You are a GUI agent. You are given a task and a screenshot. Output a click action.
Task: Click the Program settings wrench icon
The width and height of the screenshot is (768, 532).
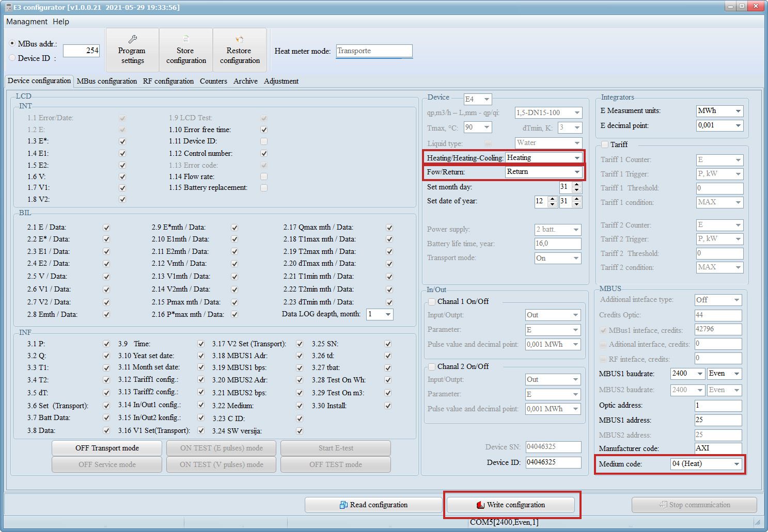coord(132,40)
